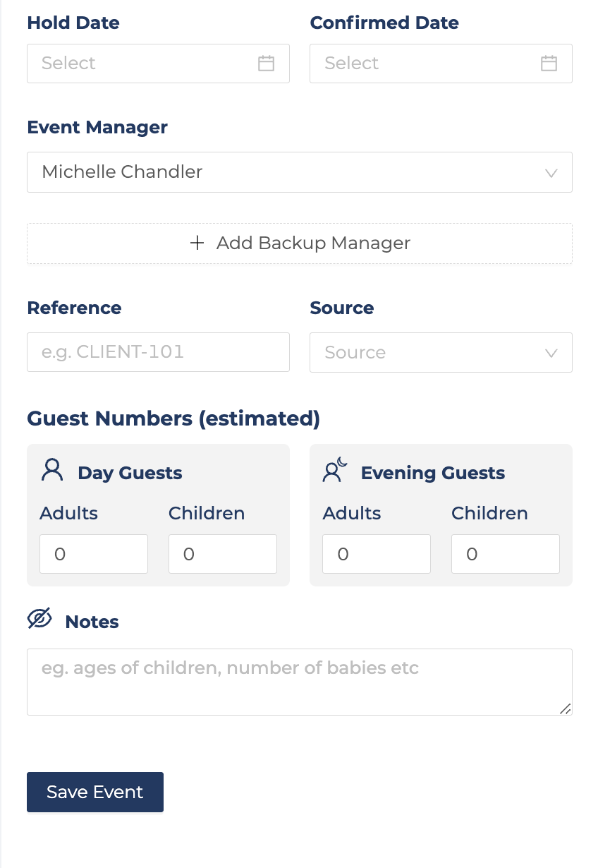Viewport: 598px width, 868px height.
Task: Click the Hold Date calendar icon
Action: (x=266, y=64)
